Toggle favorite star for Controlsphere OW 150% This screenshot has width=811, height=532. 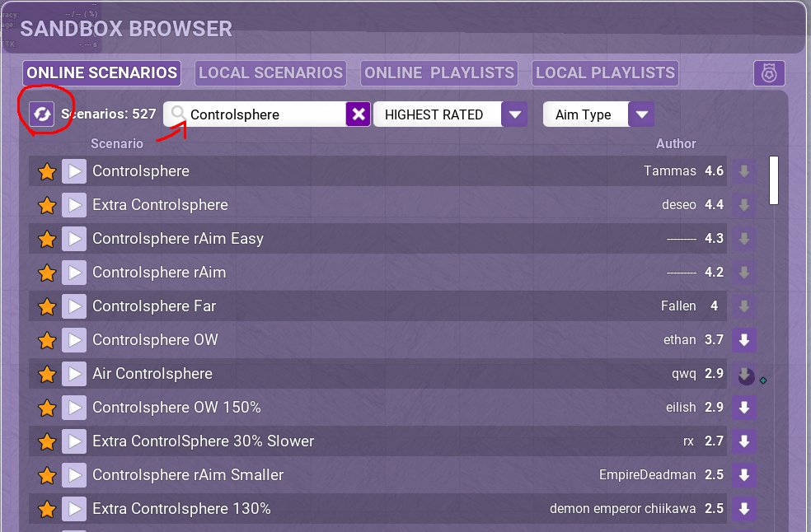47,408
